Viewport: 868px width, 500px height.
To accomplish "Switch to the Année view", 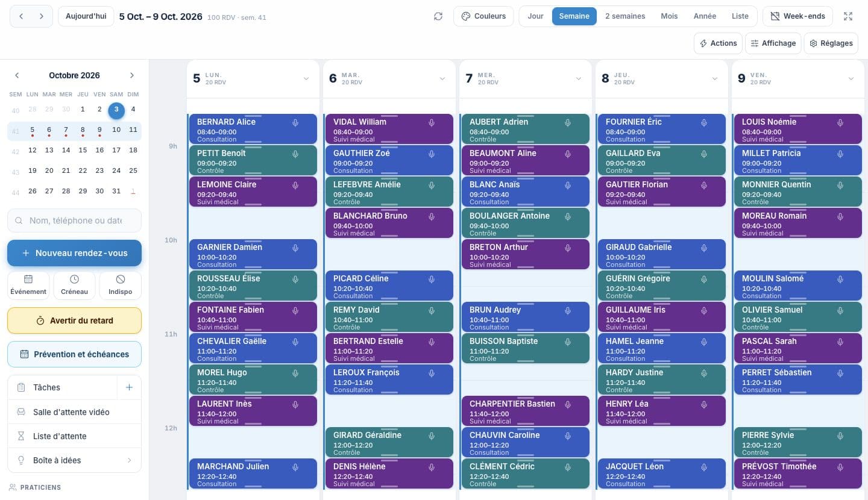I will point(705,16).
